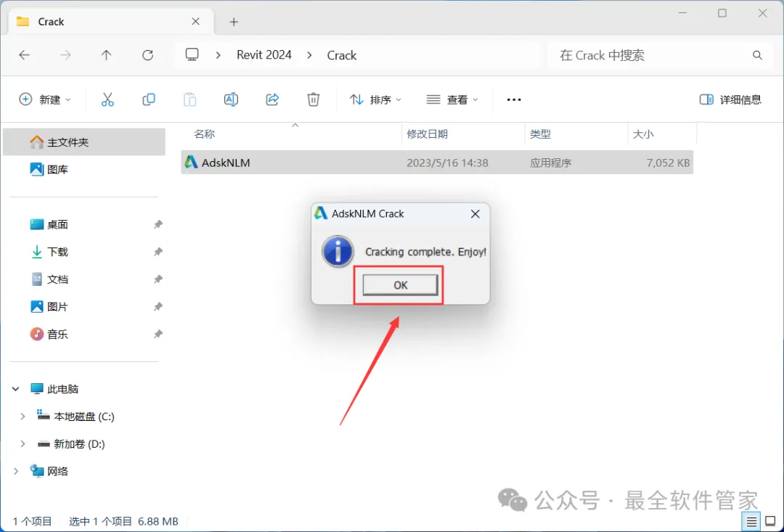This screenshot has height=532, width=784.
Task: Go back to previous folder
Action: click(x=24, y=55)
